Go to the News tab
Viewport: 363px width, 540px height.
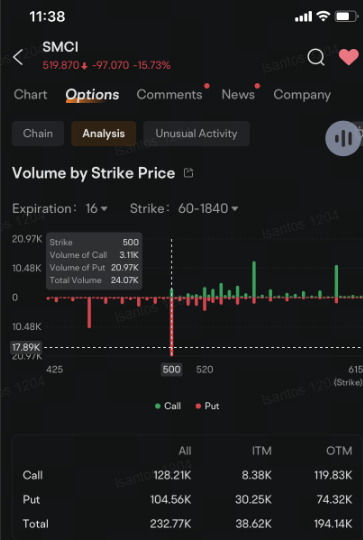coord(238,95)
